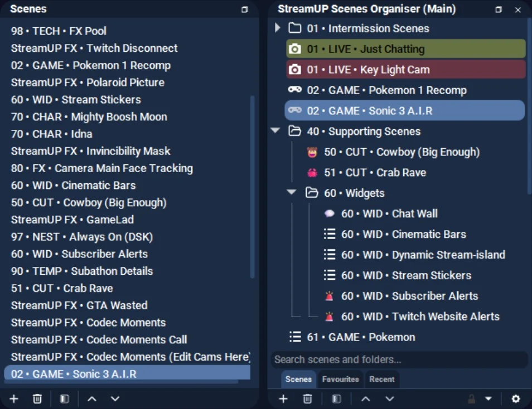The image size is (532, 409).
Task: Switch to the Scenes tab in Organiser
Action: (298, 379)
